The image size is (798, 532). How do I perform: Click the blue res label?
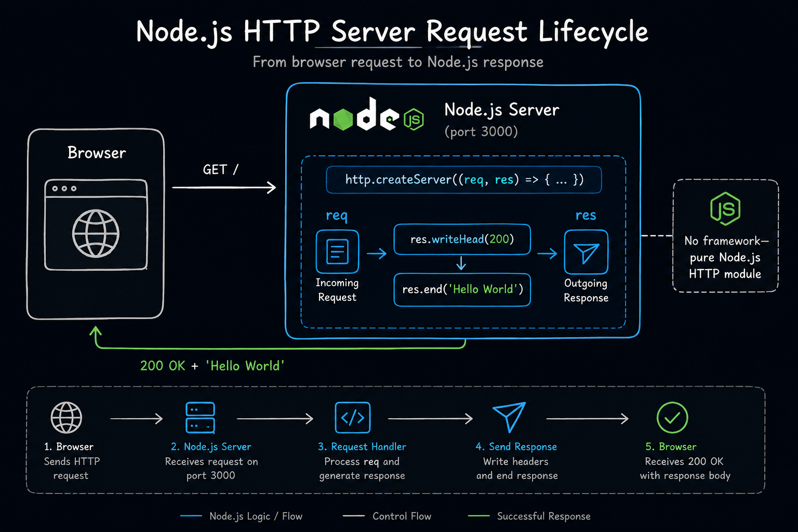click(586, 215)
